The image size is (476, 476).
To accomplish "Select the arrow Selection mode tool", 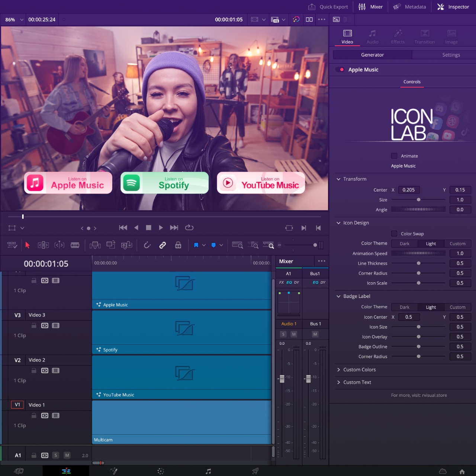I will point(27,245).
